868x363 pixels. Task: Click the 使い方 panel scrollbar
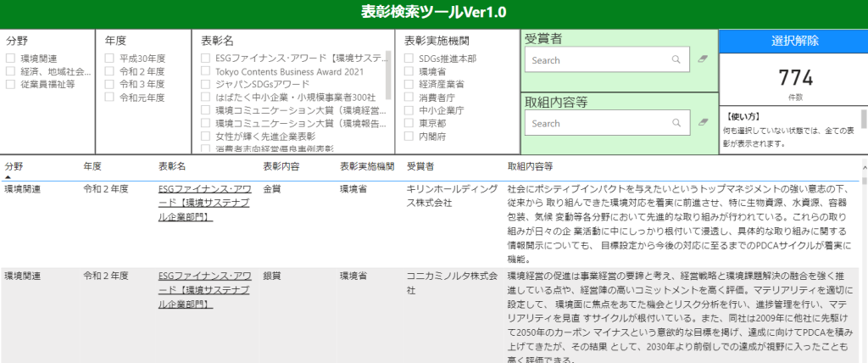tap(864, 119)
